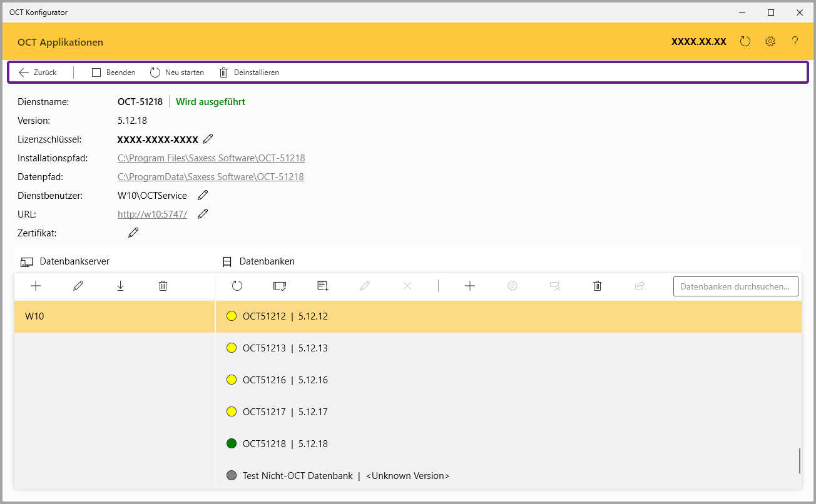Add a new Datenbankserver with plus icon
The width and height of the screenshot is (816, 504).
(x=36, y=286)
